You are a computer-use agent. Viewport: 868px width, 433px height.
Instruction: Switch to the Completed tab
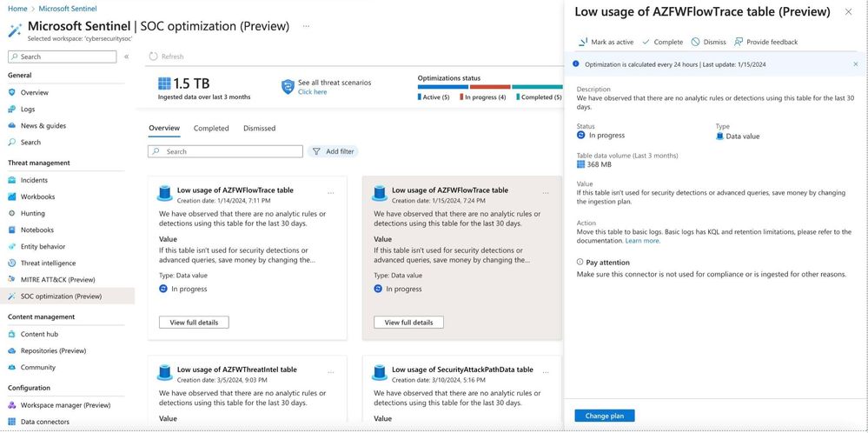coord(211,128)
